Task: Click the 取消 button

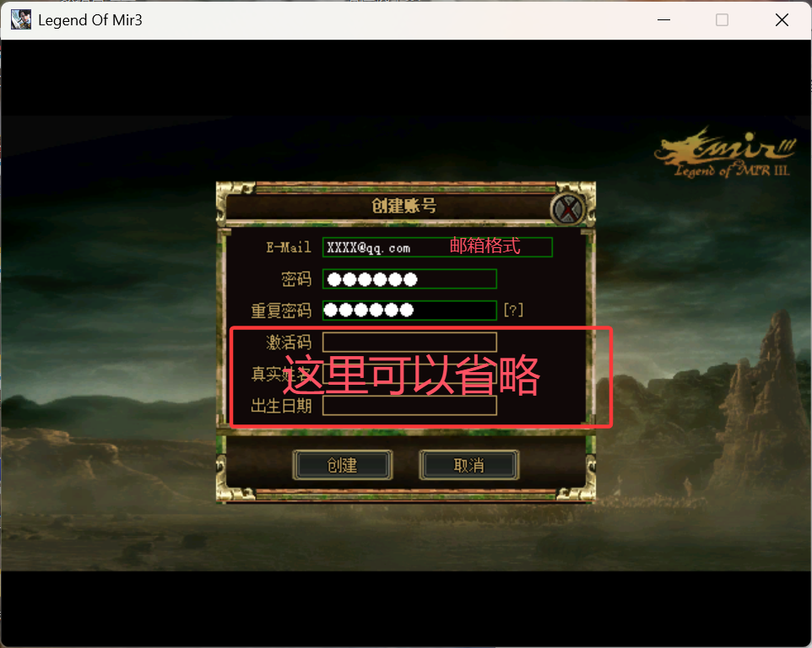Action: point(468,465)
